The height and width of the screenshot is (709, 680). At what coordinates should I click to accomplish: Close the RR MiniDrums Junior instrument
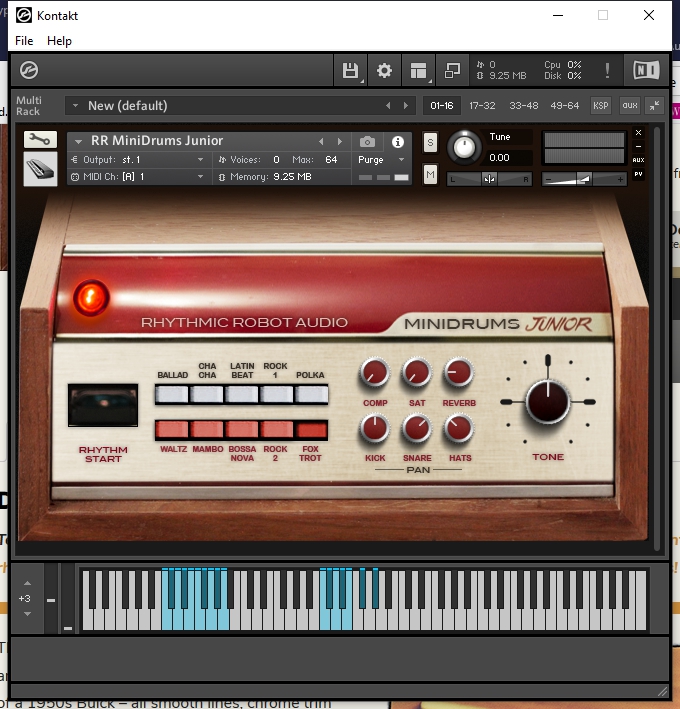(638, 132)
